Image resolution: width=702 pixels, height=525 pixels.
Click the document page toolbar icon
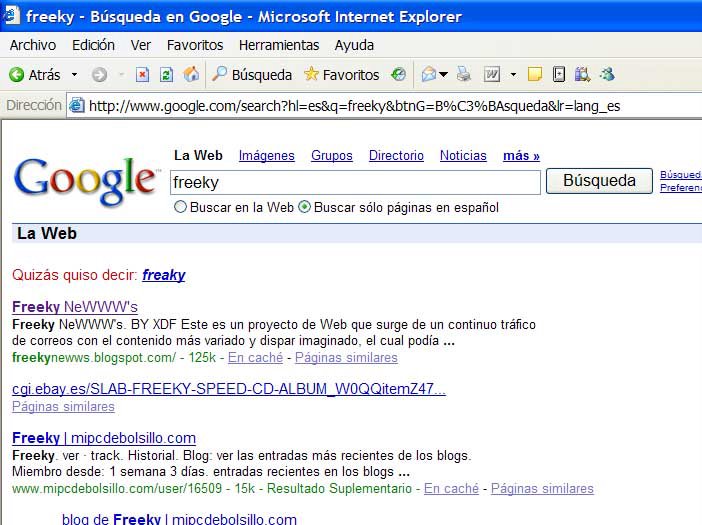(559, 74)
